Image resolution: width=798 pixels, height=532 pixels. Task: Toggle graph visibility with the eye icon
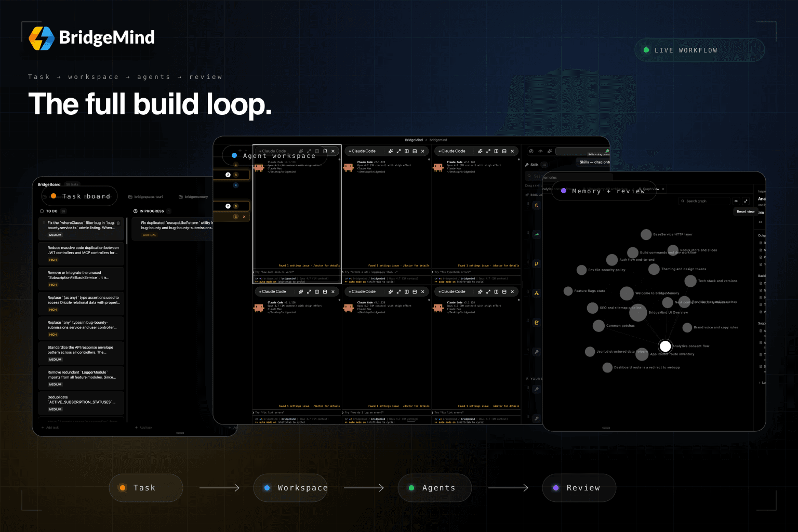coord(736,201)
